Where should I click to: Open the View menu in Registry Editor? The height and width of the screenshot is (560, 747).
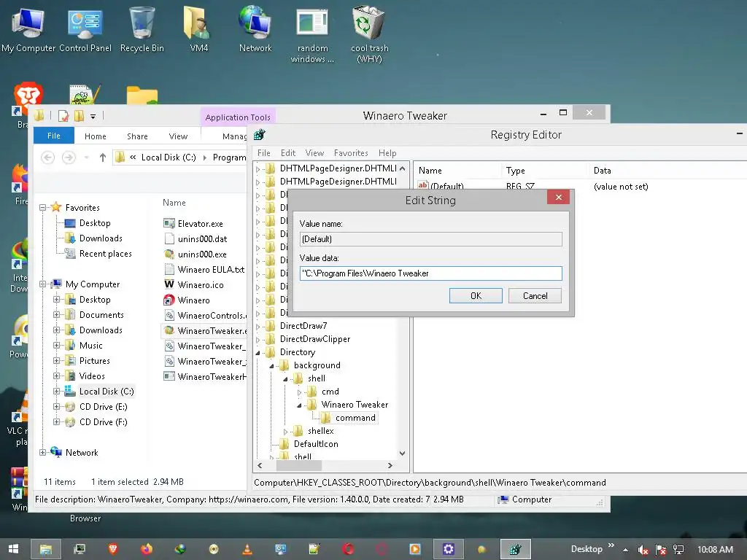point(314,153)
